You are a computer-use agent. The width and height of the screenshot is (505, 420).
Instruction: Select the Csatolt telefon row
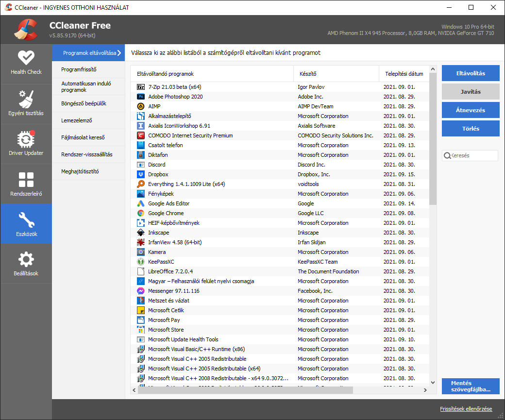point(280,145)
